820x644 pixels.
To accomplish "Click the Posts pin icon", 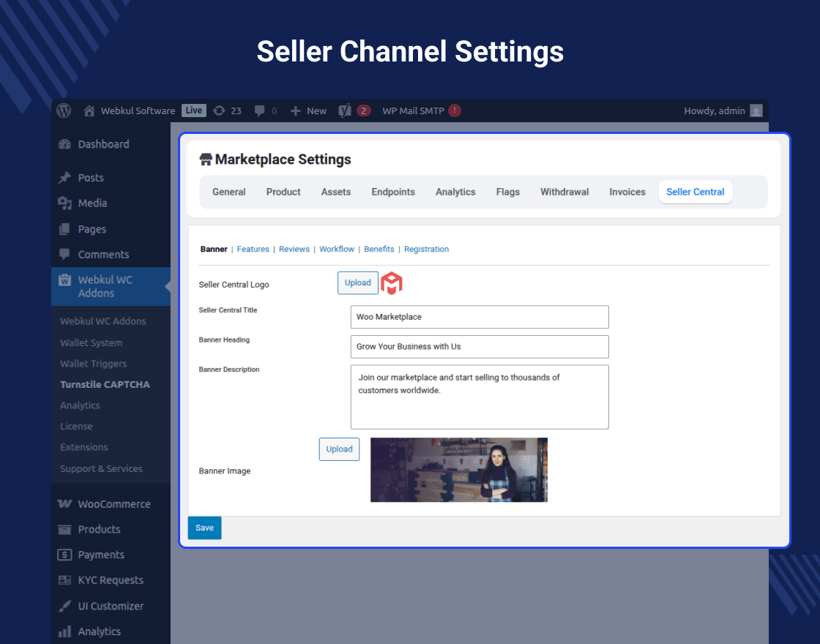I will [x=65, y=178].
